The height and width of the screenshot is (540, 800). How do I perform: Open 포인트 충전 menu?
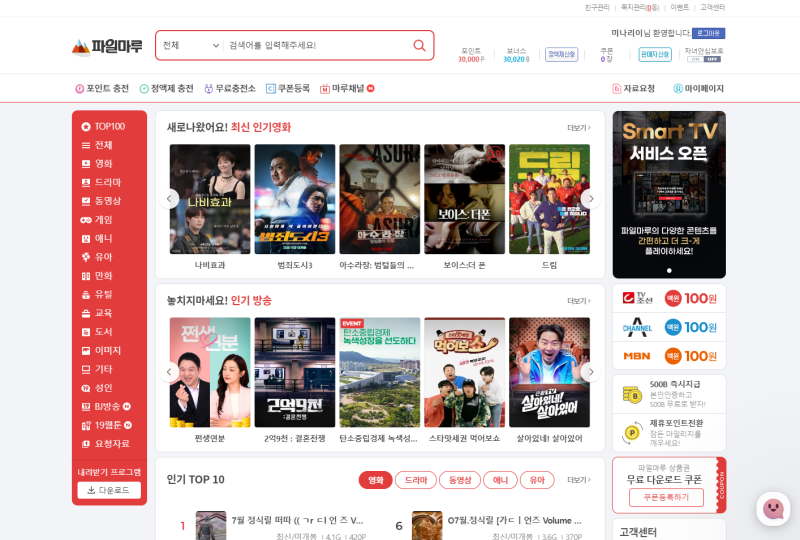102,88
